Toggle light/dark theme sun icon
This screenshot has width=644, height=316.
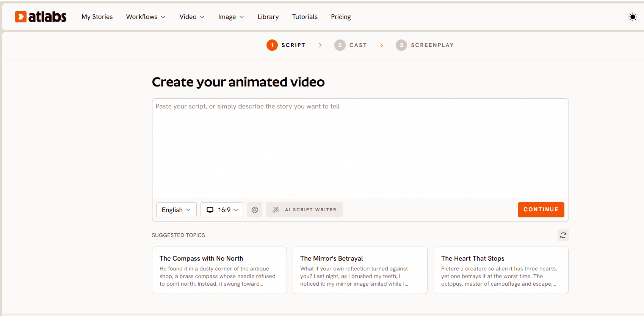(633, 17)
